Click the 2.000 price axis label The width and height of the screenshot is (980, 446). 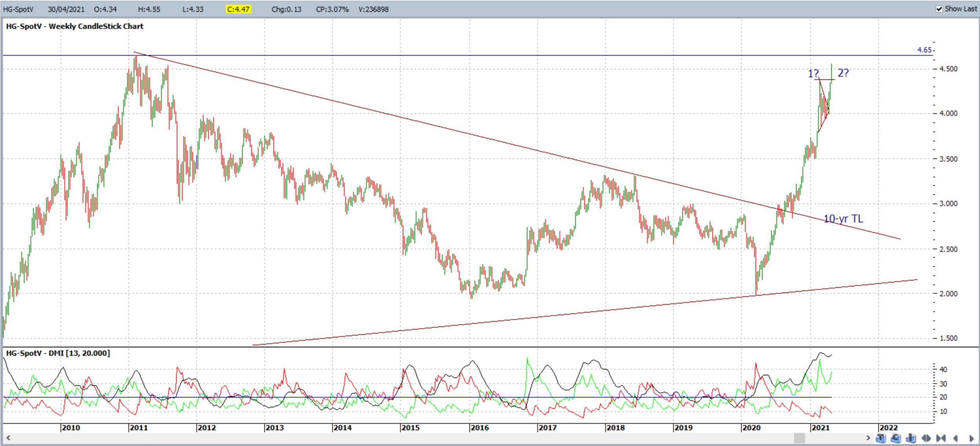point(949,294)
